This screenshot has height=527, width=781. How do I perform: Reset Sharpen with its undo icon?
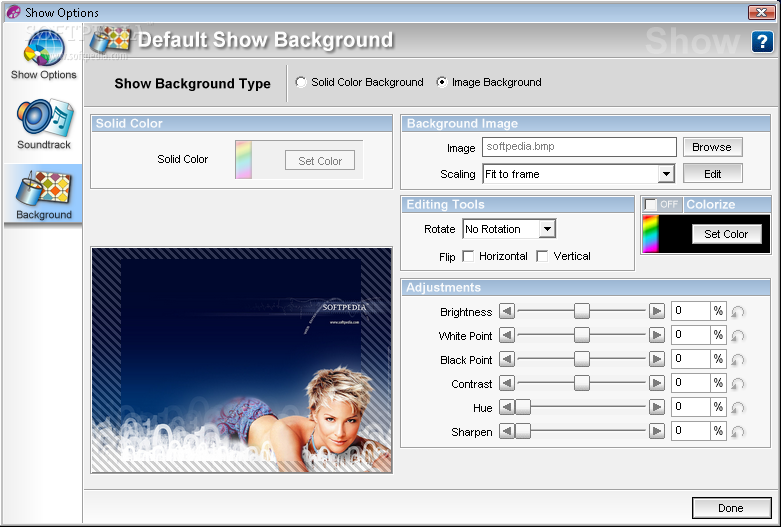tap(738, 431)
